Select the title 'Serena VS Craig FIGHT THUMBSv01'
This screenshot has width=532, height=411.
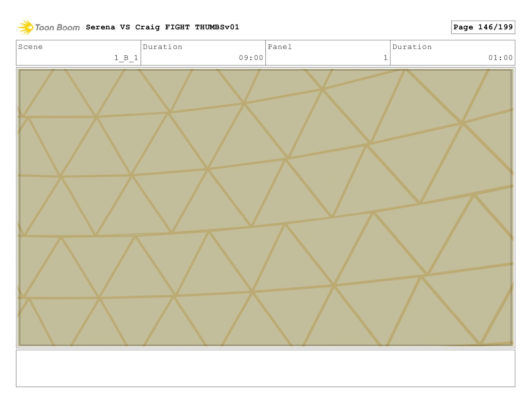coord(163,27)
